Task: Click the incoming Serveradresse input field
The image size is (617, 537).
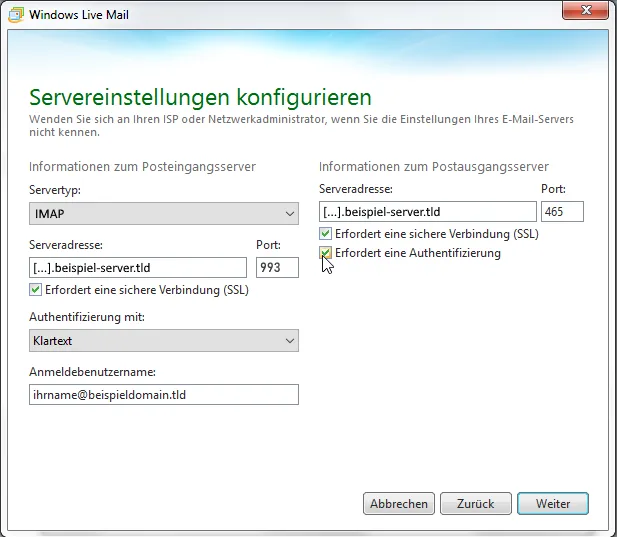Action: [138, 268]
